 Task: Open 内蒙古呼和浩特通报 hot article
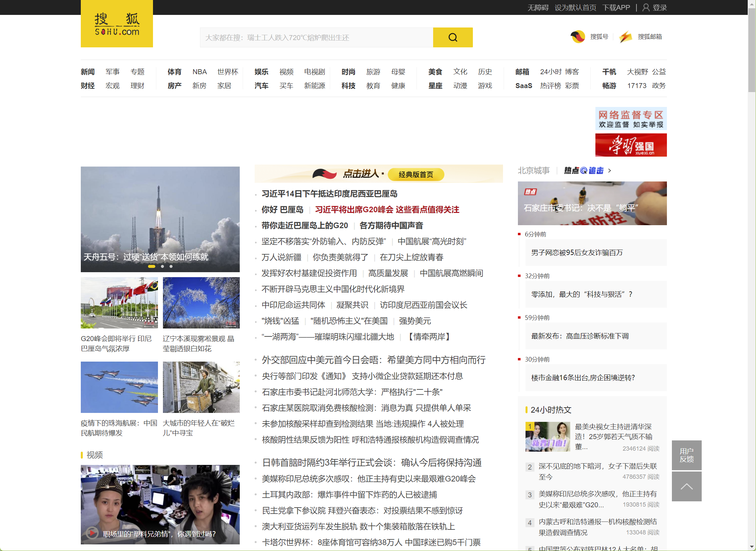pos(597,526)
